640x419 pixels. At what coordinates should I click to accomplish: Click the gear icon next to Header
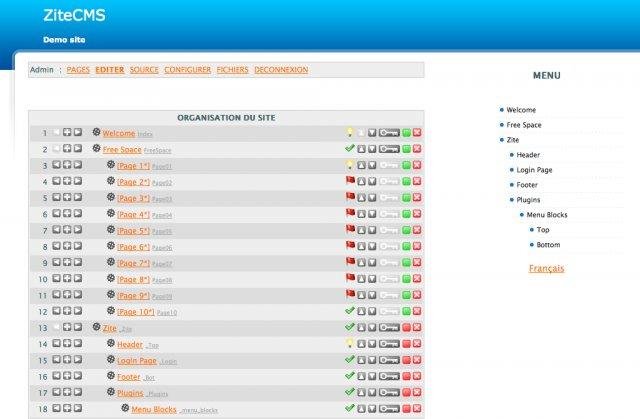111,343
